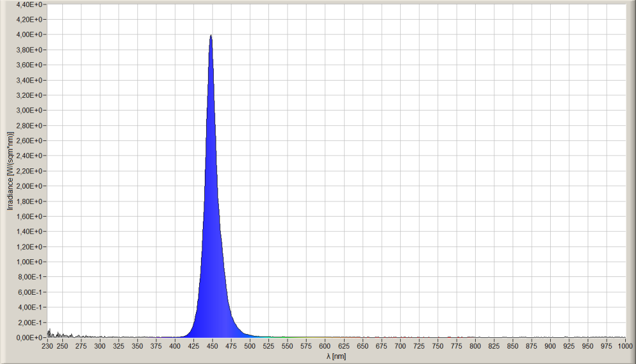Click the y-axis tick label '2,40E+0'
Screen dimensions: 636x364
[30, 156]
